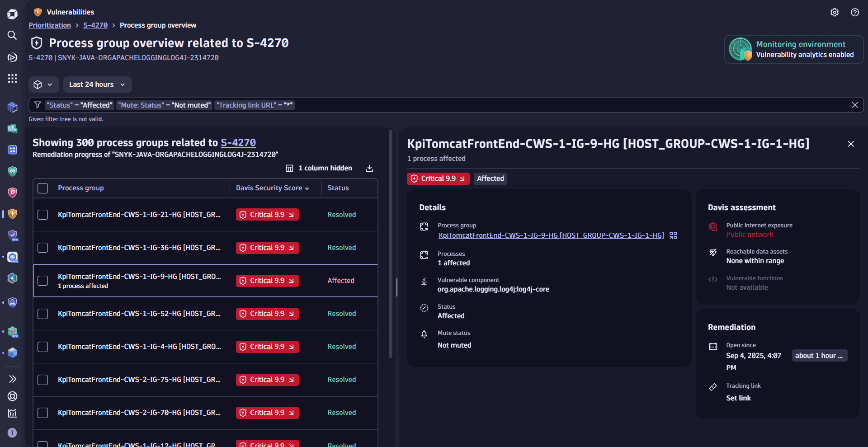868x447 pixels.
Task: Sort by Davis Security Score column
Action: 273,188
